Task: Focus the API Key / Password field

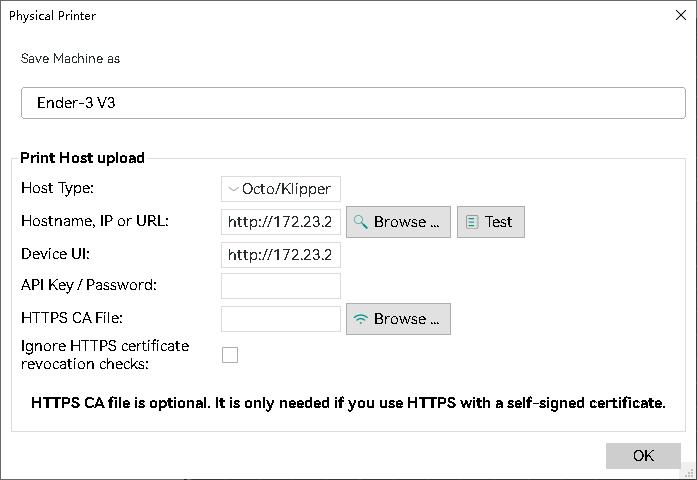Action: (x=281, y=286)
